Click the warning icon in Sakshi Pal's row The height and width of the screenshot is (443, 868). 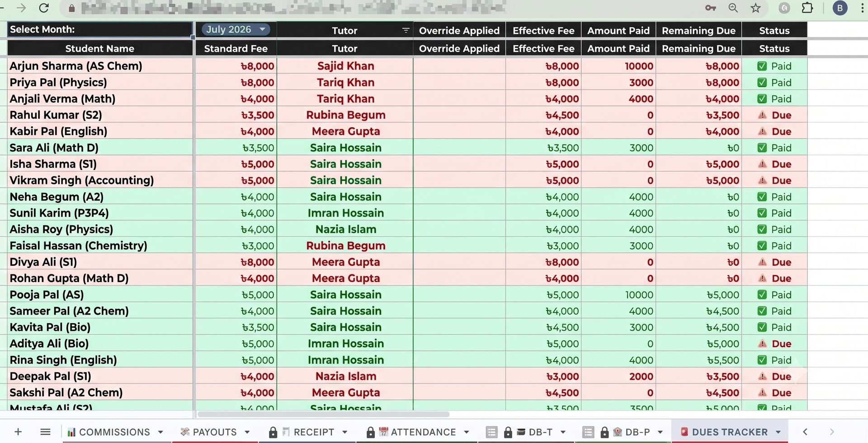[763, 392]
